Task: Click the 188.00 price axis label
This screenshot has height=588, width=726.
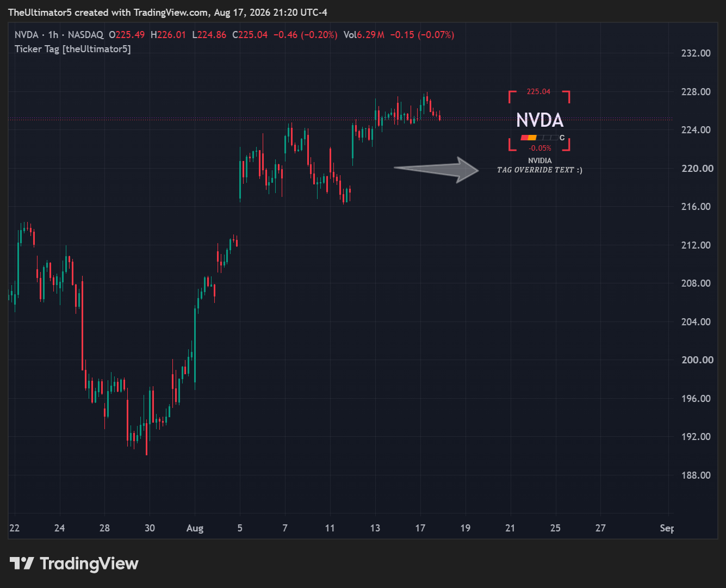Action: 696,475
